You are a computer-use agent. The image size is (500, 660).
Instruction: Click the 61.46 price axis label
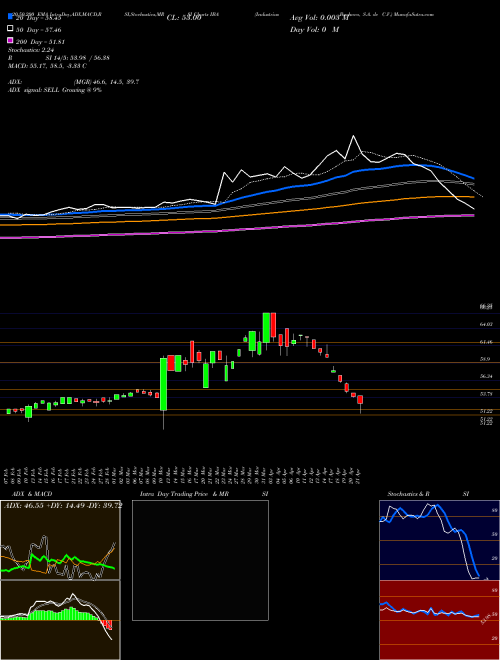pyautogui.click(x=486, y=342)
